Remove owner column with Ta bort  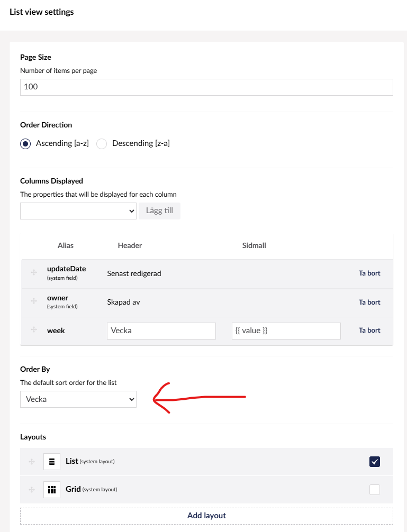point(369,302)
